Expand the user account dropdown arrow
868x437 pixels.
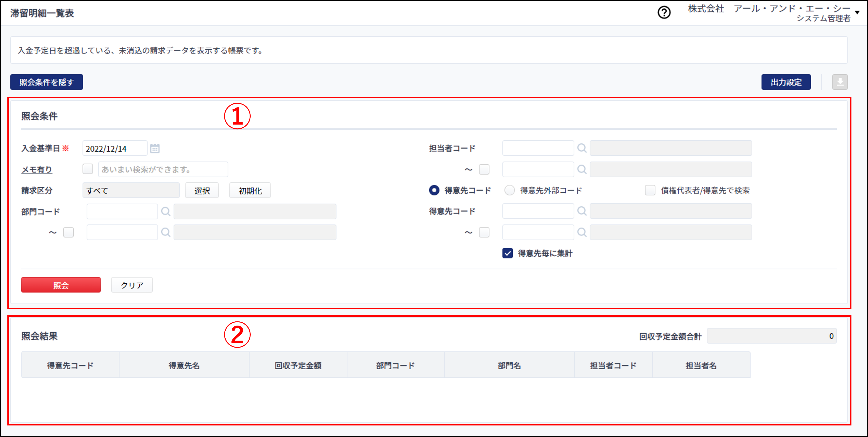[857, 12]
